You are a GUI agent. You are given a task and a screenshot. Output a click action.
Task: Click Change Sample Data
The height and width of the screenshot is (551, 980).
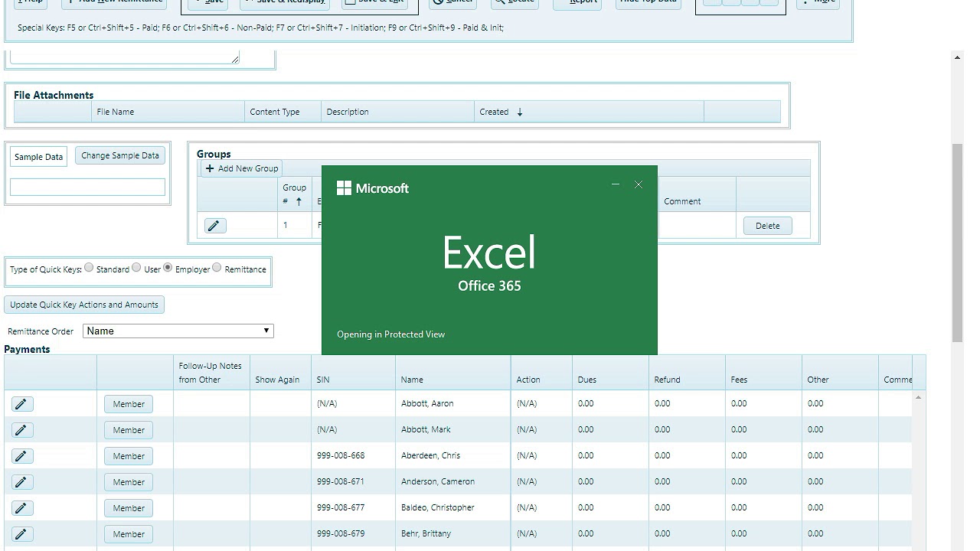tap(120, 155)
